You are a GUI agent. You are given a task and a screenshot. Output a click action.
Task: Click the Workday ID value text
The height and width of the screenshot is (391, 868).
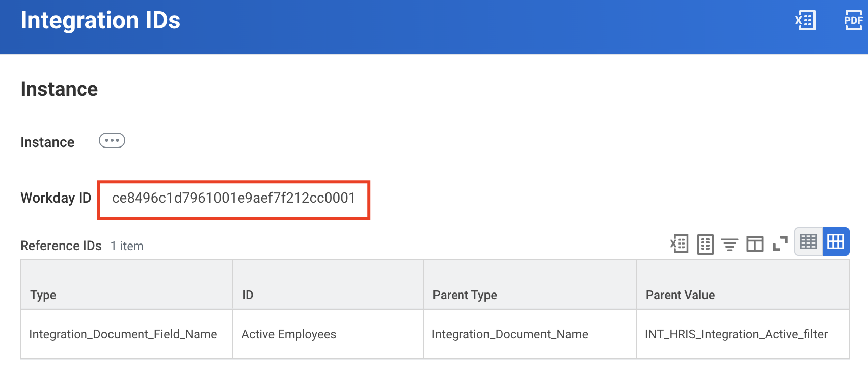(234, 198)
